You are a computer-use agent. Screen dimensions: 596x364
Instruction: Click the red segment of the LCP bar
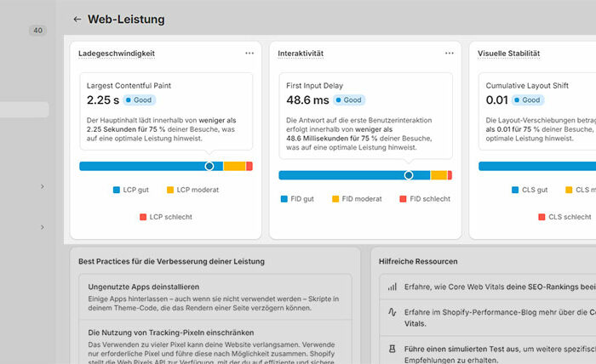click(249, 166)
